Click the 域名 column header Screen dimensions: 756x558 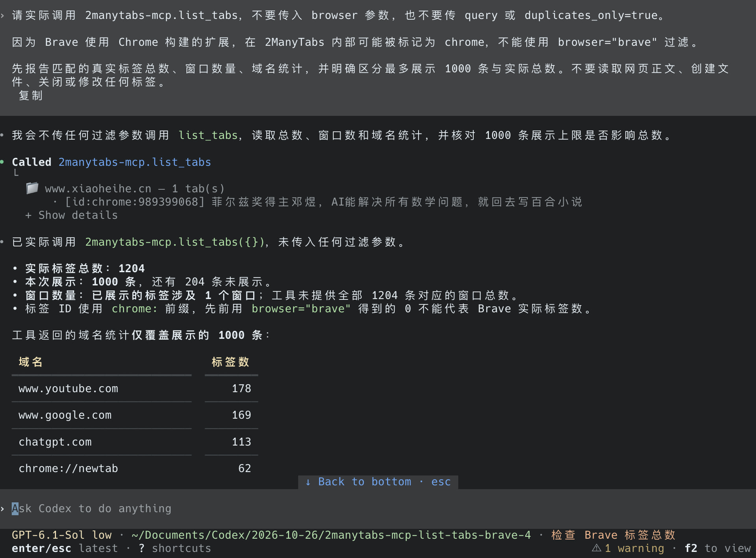(x=31, y=362)
